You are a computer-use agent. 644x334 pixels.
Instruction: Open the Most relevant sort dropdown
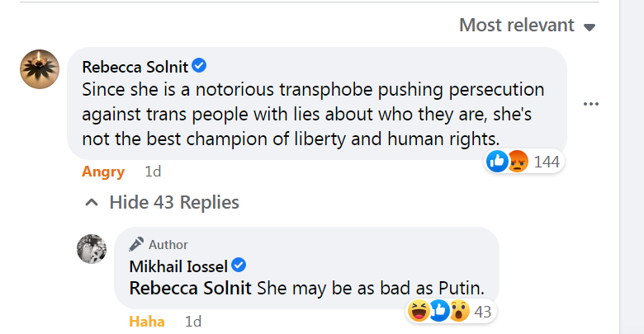click(517, 26)
